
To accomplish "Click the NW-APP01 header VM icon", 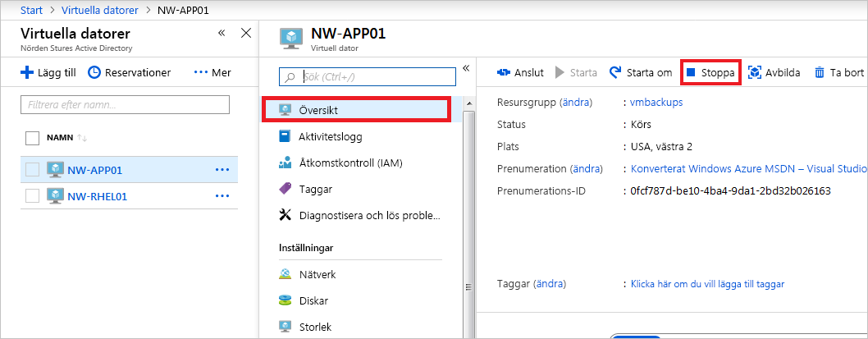I will [290, 39].
